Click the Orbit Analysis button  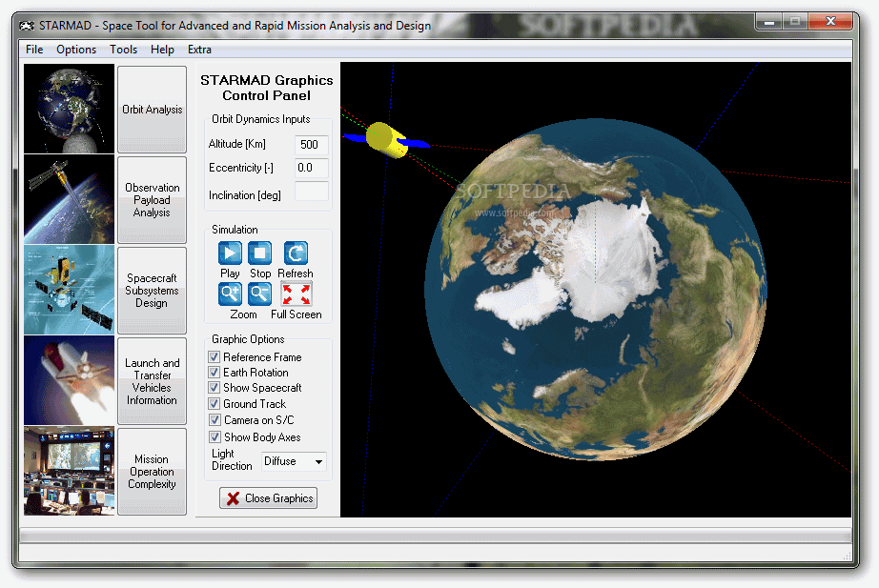[152, 110]
